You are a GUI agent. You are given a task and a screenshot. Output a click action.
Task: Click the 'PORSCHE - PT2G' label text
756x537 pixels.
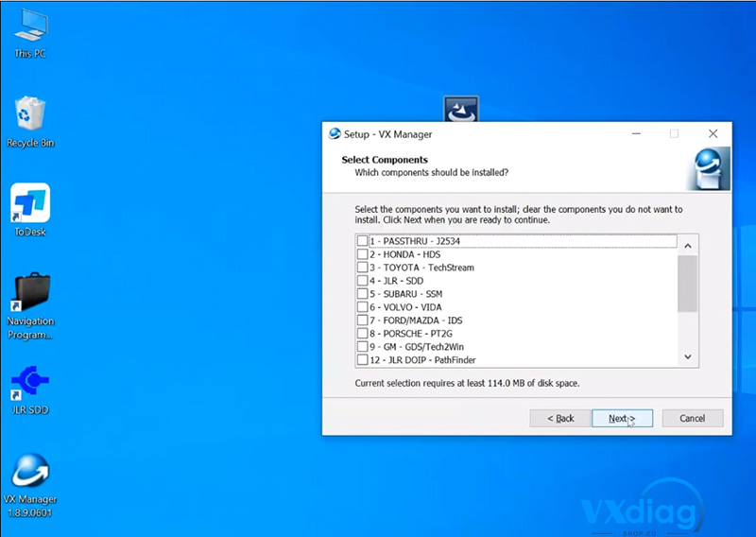[418, 334]
